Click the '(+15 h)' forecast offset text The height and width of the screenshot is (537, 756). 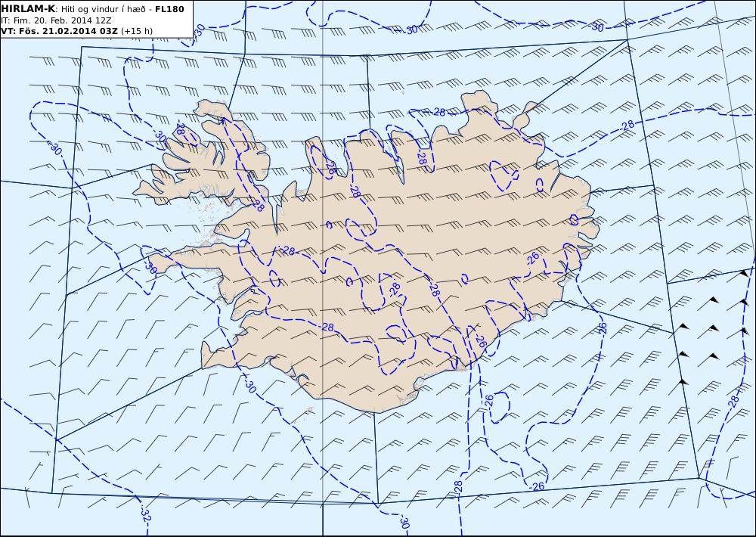pos(136,31)
